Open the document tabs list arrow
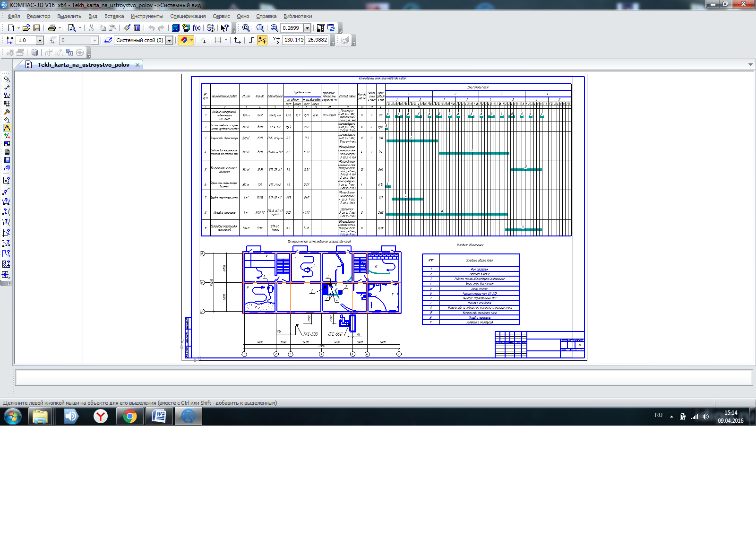The height and width of the screenshot is (549, 756). (750, 64)
